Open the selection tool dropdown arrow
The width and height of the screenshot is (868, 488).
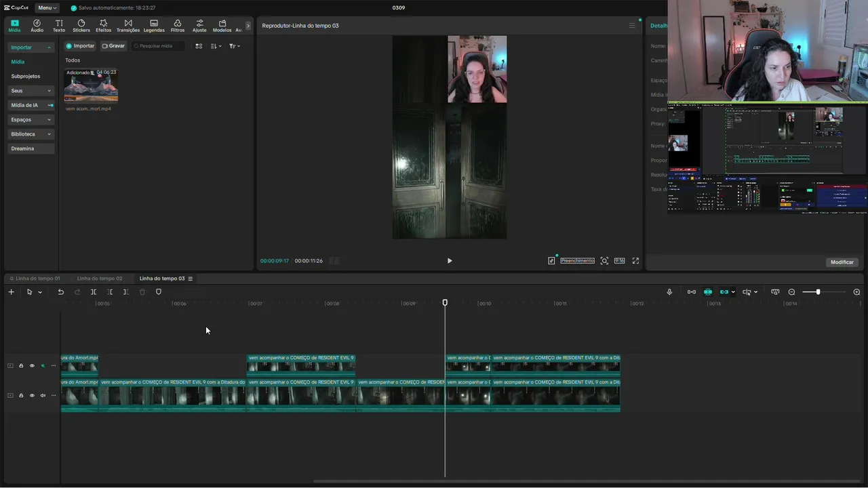[x=40, y=292]
